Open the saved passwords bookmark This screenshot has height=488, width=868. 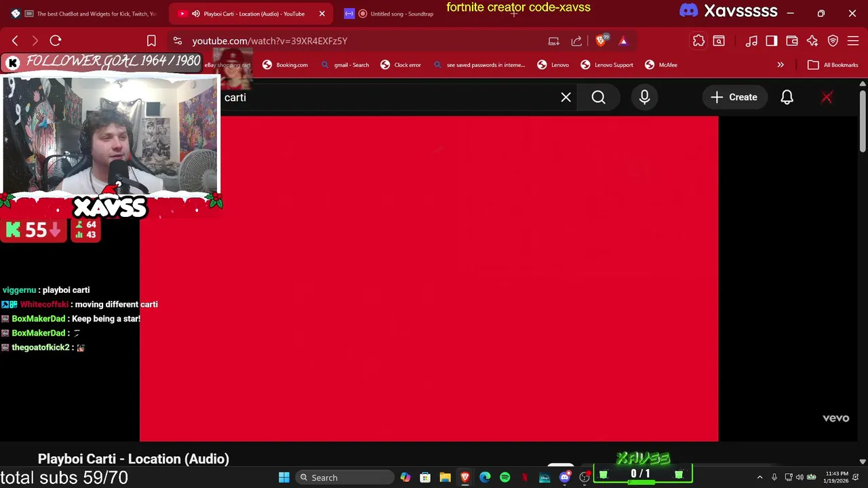(479, 65)
